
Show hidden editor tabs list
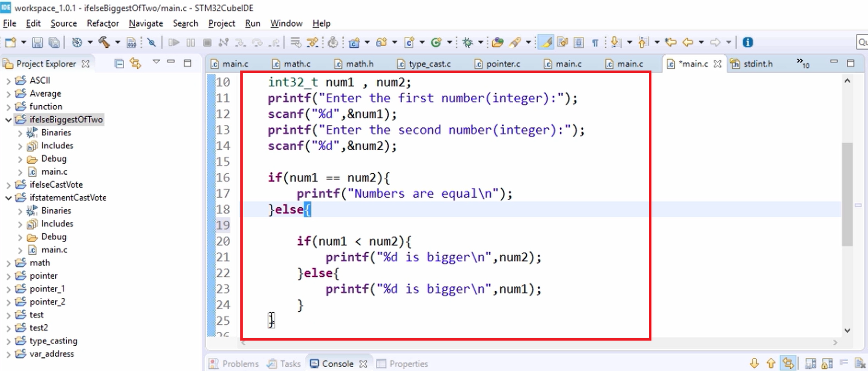pyautogui.click(x=803, y=63)
